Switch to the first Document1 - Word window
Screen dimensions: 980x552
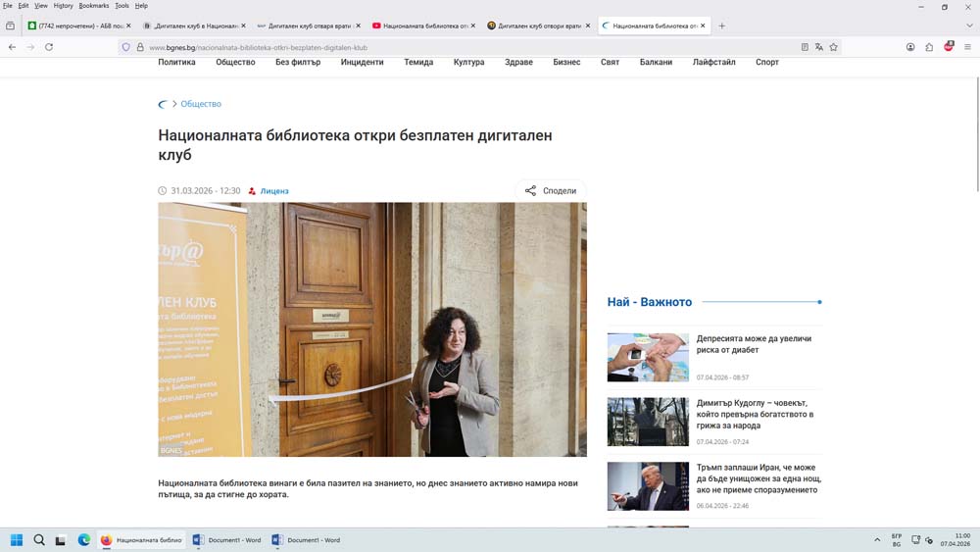click(227, 540)
